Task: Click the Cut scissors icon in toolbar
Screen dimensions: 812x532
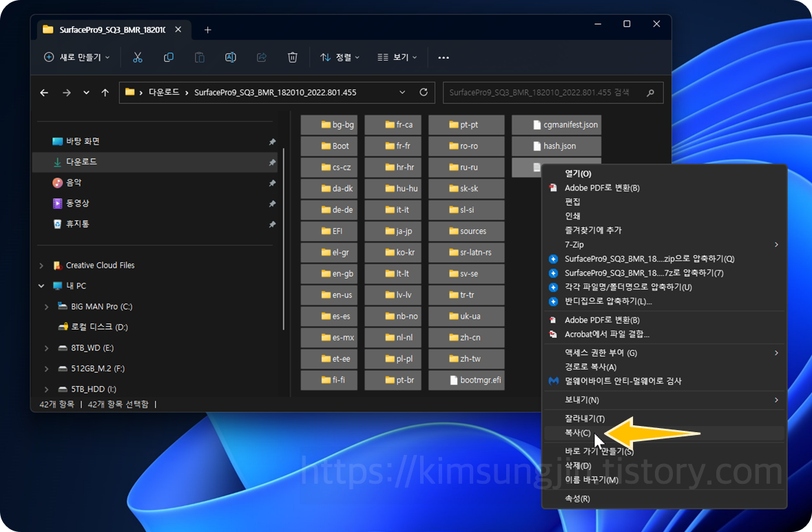Action: (x=137, y=57)
